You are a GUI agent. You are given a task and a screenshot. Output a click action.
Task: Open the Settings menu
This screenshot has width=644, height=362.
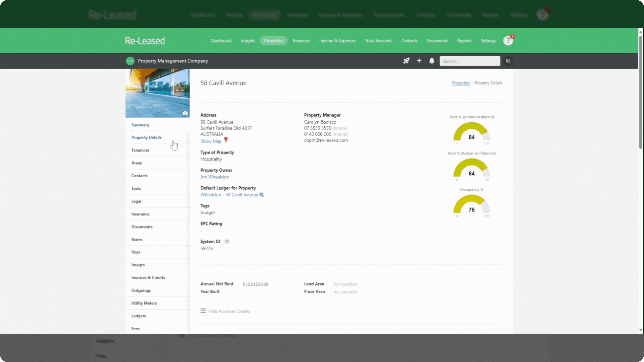[x=488, y=41]
